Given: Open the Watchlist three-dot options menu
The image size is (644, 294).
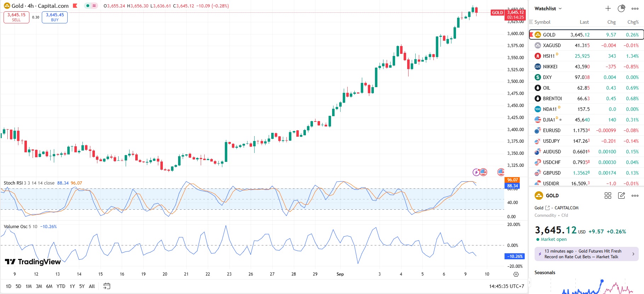Looking at the screenshot, I should pos(635,9).
